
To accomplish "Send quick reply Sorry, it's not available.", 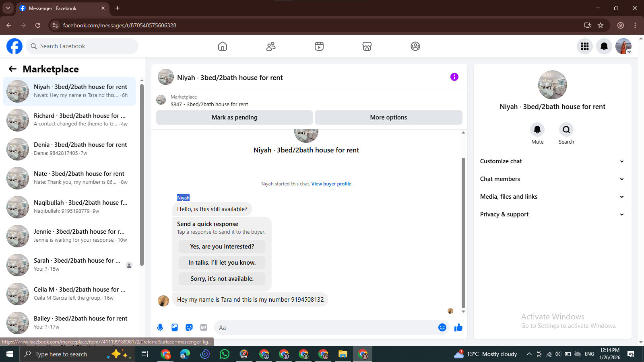I will (222, 279).
